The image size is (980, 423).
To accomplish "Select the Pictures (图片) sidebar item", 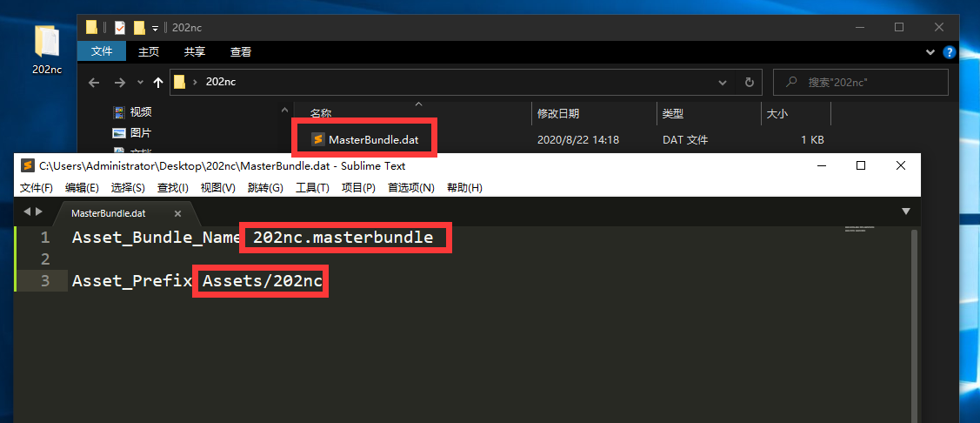I will point(132,132).
